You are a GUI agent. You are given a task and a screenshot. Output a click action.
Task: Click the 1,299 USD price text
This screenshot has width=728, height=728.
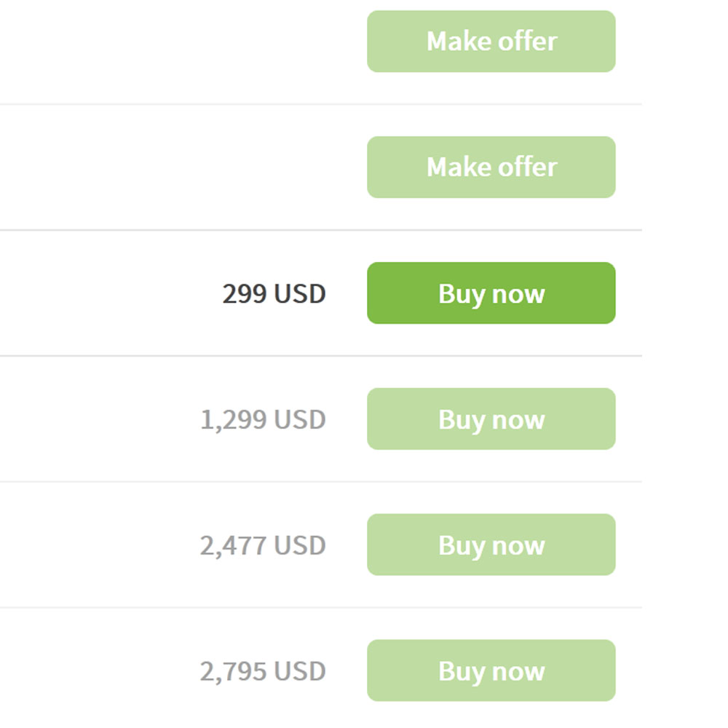[x=264, y=419]
